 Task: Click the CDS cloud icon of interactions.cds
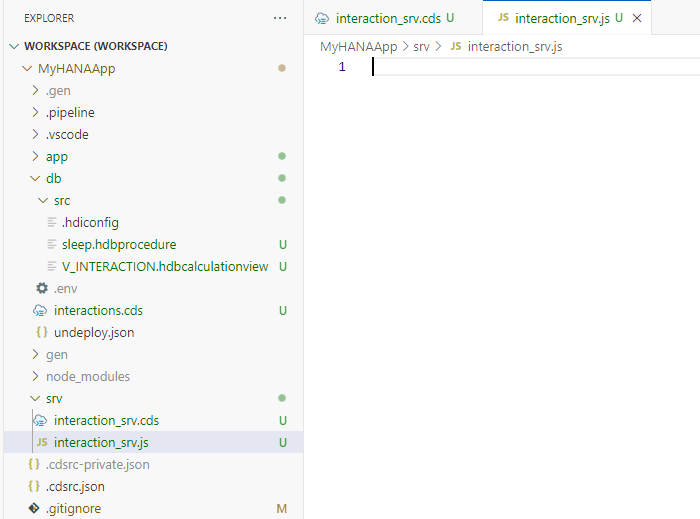coord(40,310)
